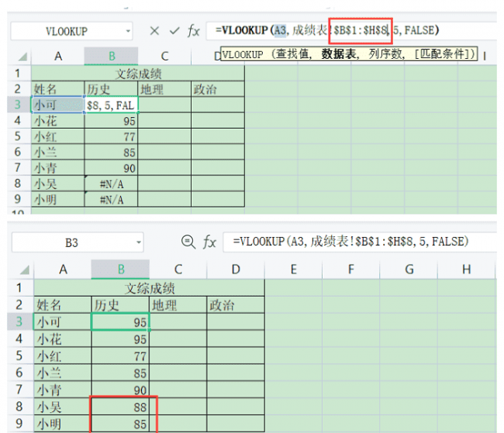Select column D header in lower sheet
504x433 pixels.
[236, 270]
